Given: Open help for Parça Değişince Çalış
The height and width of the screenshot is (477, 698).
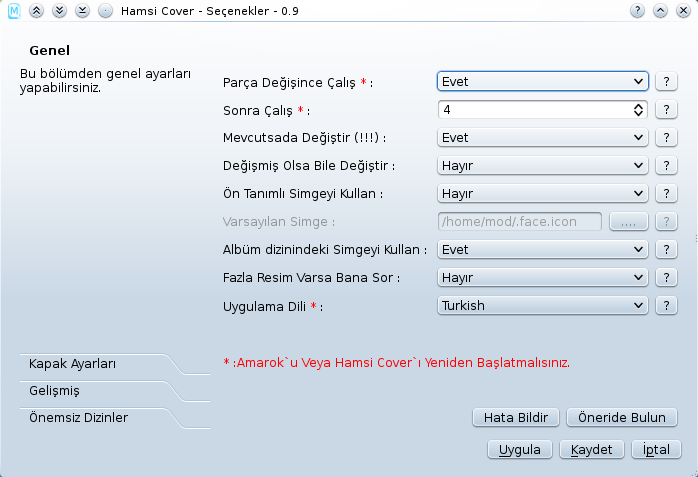Looking at the screenshot, I should (666, 81).
